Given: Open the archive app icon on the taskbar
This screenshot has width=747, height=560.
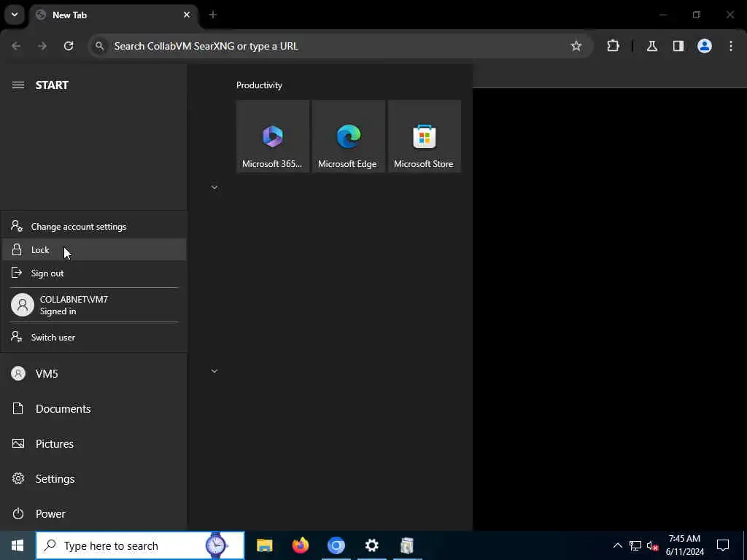Looking at the screenshot, I should point(407,545).
